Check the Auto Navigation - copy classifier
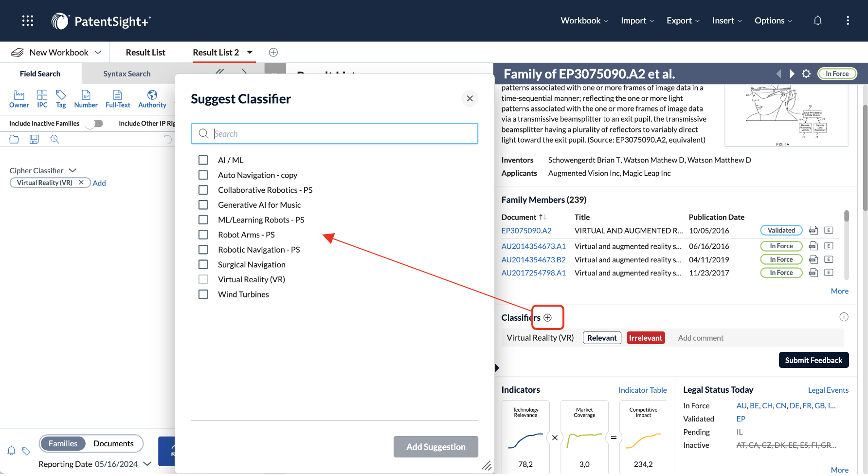The image size is (868, 476). [203, 175]
